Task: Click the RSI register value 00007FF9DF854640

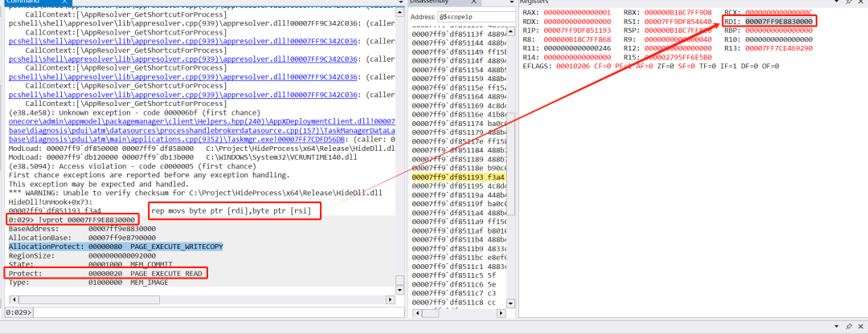Action: tap(678, 21)
